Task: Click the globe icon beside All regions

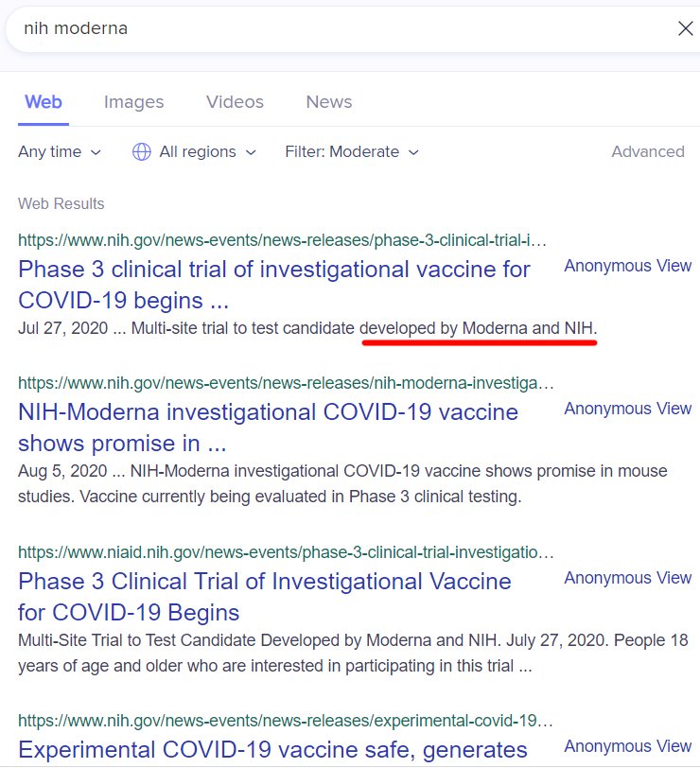Action: [x=142, y=152]
